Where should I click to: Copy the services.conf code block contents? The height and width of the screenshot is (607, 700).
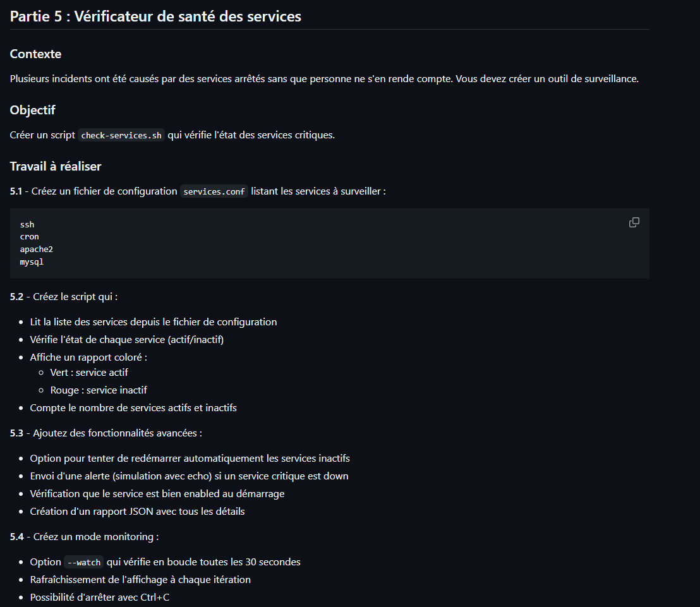coord(634,222)
